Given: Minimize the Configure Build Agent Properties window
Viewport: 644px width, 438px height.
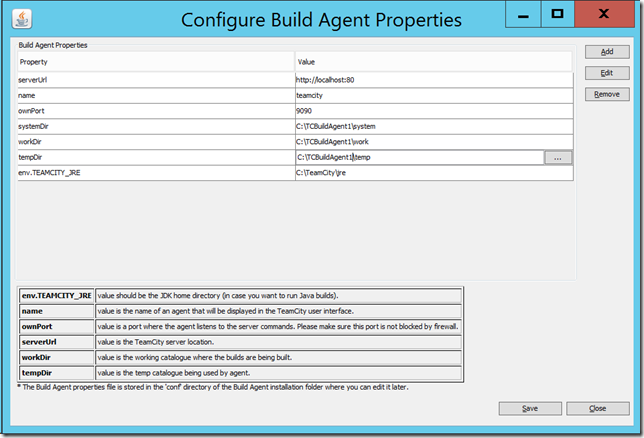Looking at the screenshot, I should (523, 14).
